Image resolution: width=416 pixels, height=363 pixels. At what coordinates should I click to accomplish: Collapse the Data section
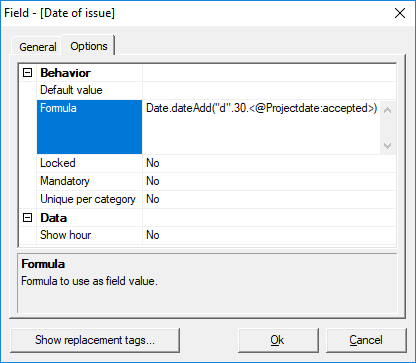point(28,218)
